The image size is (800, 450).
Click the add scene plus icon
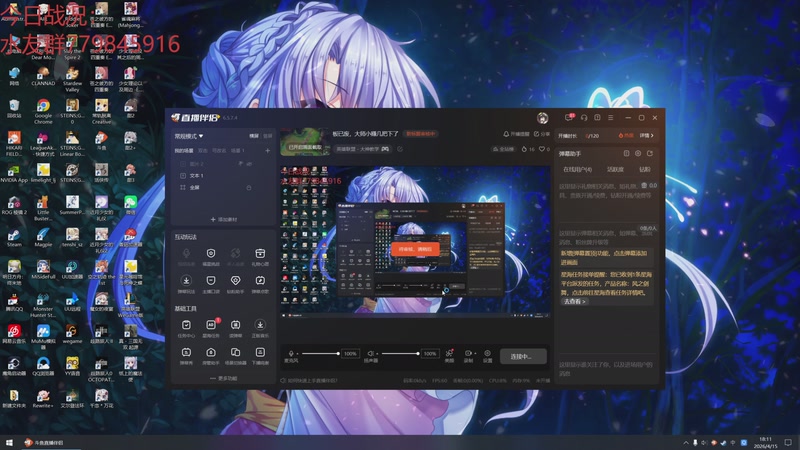click(267, 151)
